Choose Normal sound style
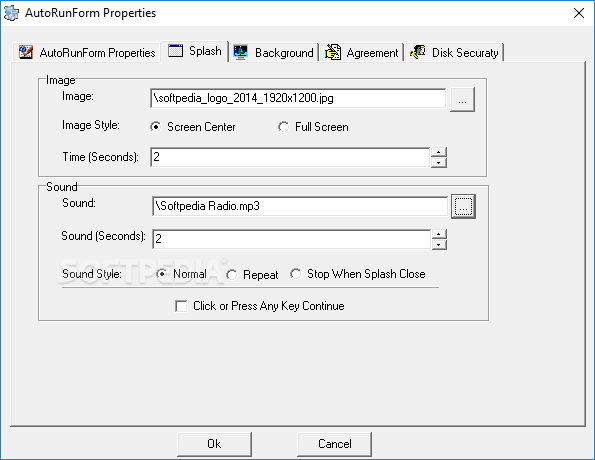The image size is (595, 460). tap(181, 274)
